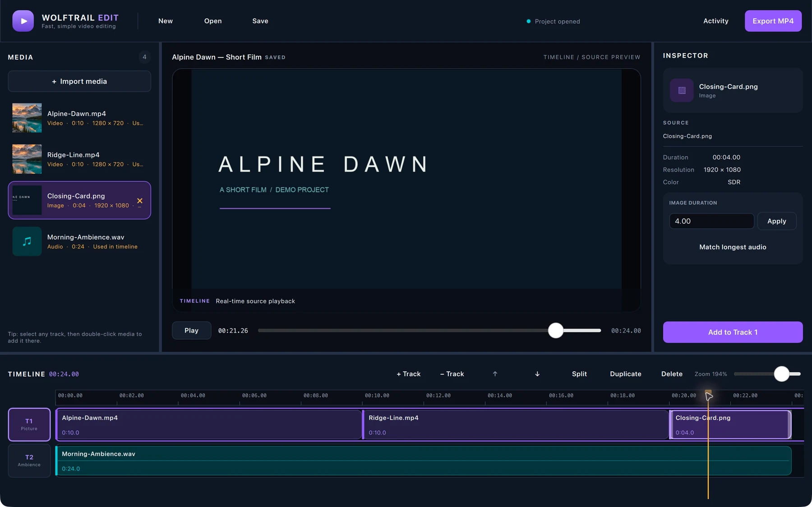Adjust the timeline Zoom slider handle
The image size is (812, 507).
click(x=781, y=374)
